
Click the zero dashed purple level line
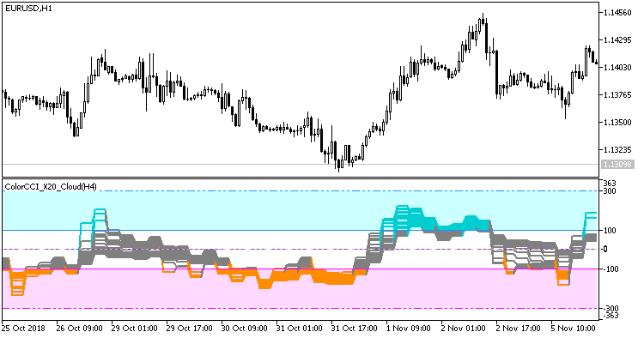[300, 249]
